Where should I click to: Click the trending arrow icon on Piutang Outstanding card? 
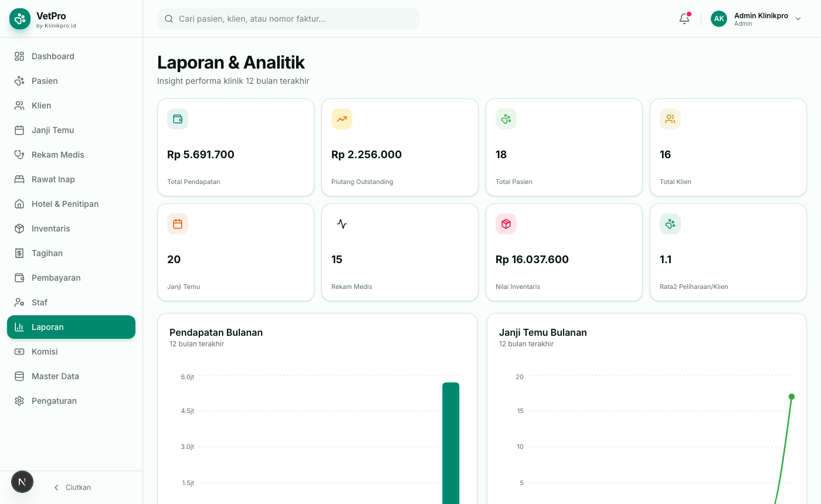[342, 119]
